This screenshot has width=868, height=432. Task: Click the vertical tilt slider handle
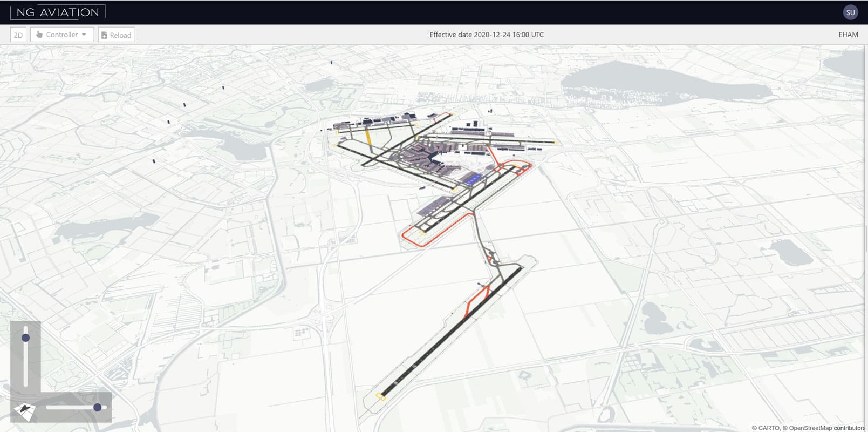(x=25, y=337)
